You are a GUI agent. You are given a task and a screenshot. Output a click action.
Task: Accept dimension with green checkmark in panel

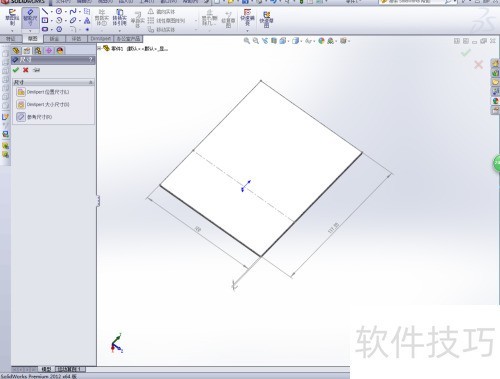(x=16, y=70)
